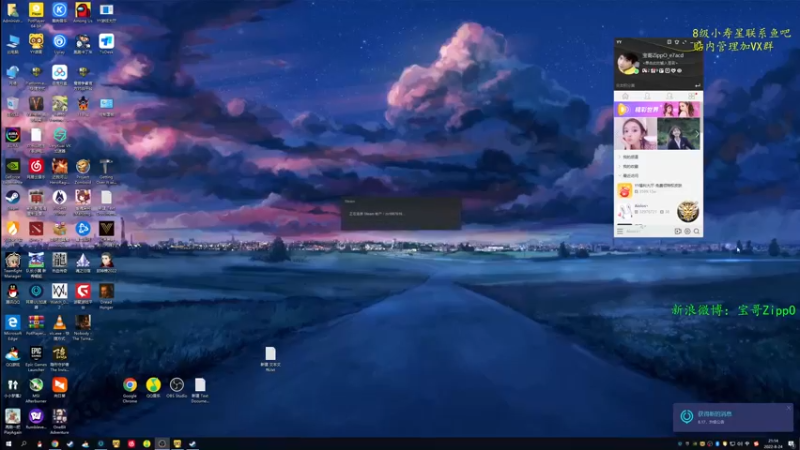Open the AURA RGB desktop shortcut
This screenshot has height=450, width=800.
pos(12,137)
